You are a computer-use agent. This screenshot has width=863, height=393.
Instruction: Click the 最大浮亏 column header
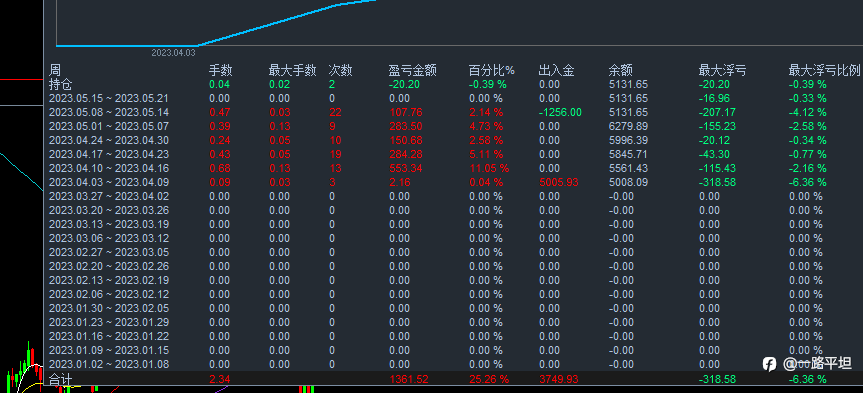click(723, 70)
